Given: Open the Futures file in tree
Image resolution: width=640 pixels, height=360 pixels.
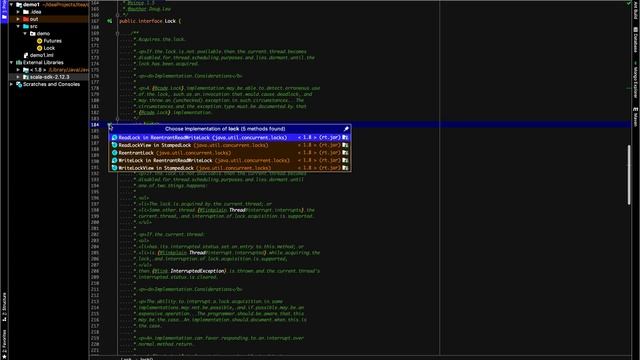Looking at the screenshot, I should [x=53, y=41].
